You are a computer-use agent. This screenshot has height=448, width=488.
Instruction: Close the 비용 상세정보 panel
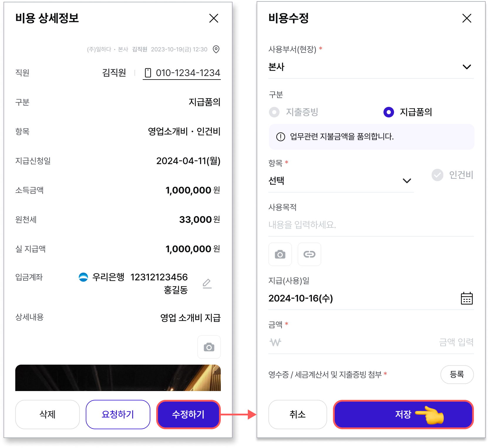(214, 18)
